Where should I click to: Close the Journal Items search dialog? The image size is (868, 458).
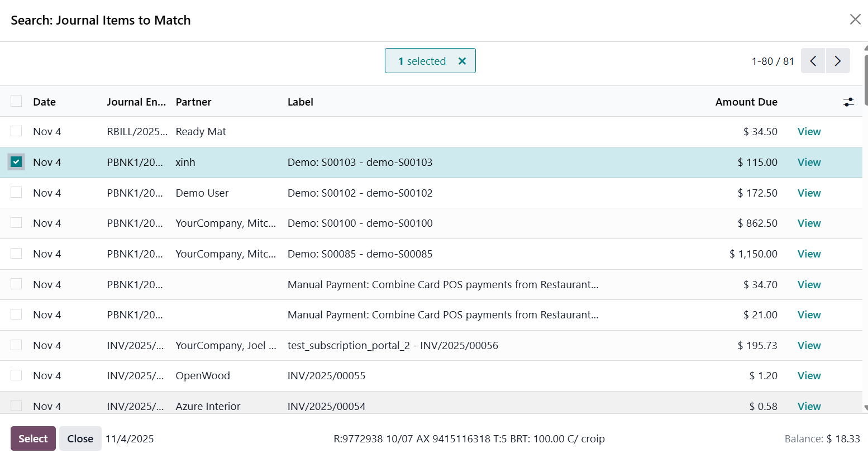[x=855, y=20]
